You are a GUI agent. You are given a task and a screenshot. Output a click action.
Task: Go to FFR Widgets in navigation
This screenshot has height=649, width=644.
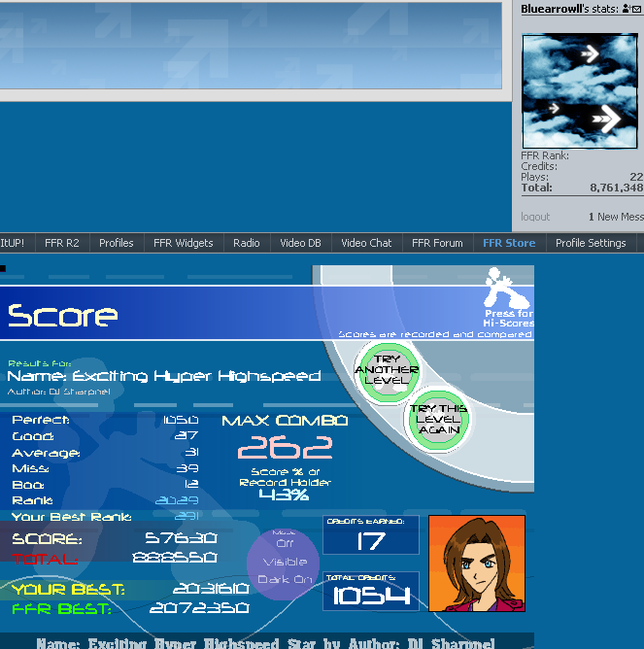183,243
